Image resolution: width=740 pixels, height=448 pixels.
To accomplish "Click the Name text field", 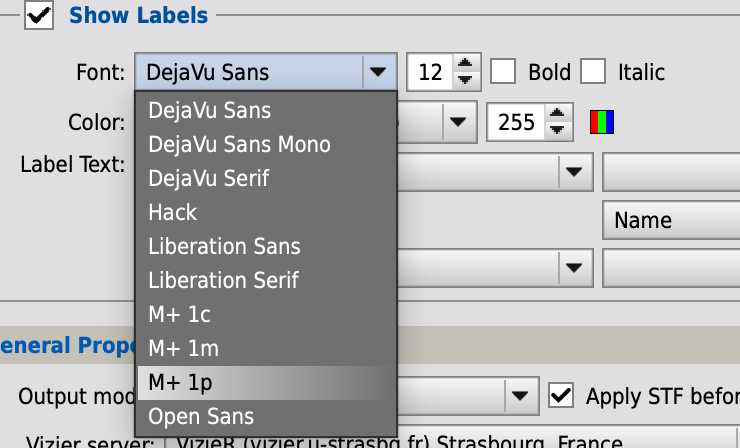I will [x=672, y=220].
